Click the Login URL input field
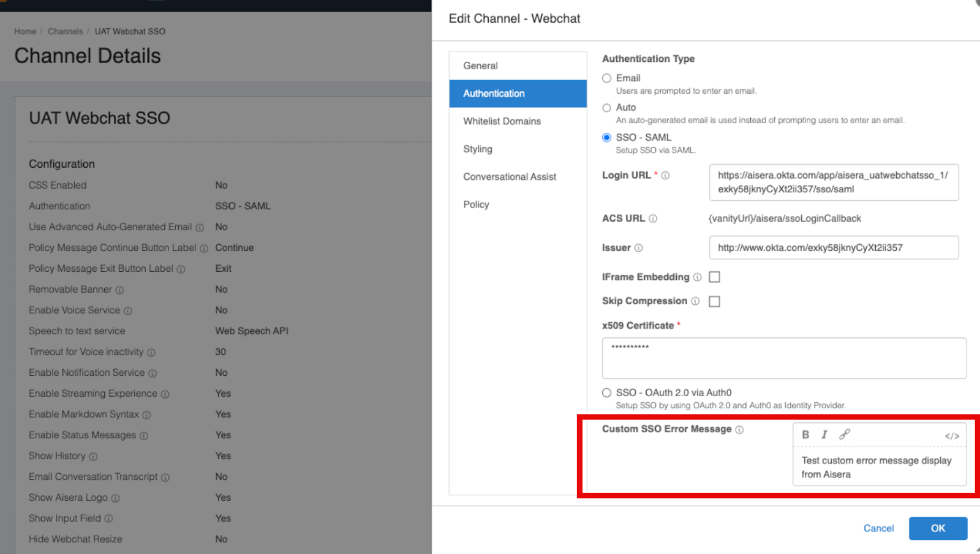Viewport: 980px width, 554px height. [834, 182]
